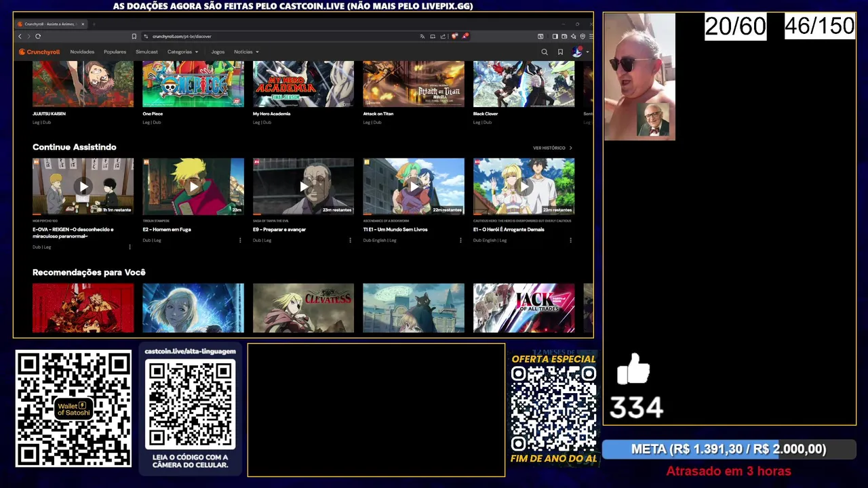
Task: Click the 46/150 counter
Action: click(820, 26)
